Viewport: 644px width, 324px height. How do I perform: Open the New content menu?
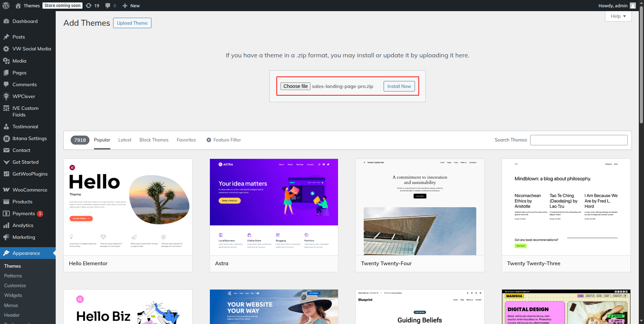click(131, 6)
